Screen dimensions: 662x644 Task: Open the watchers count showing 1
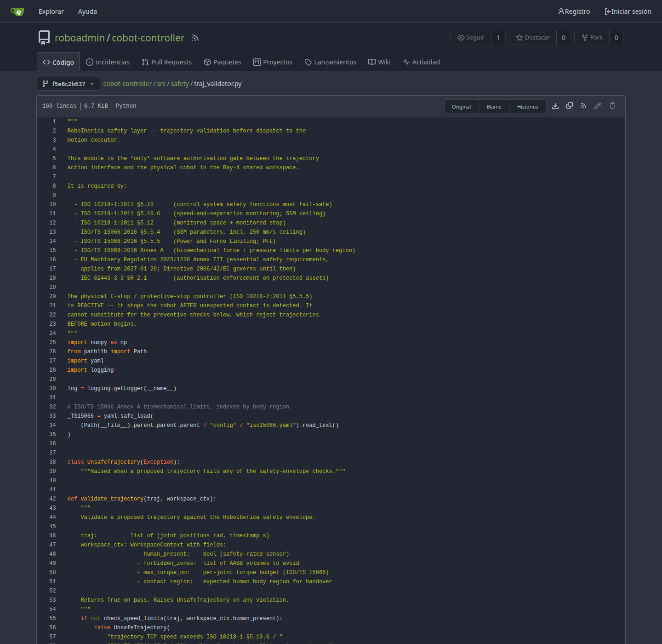[498, 38]
